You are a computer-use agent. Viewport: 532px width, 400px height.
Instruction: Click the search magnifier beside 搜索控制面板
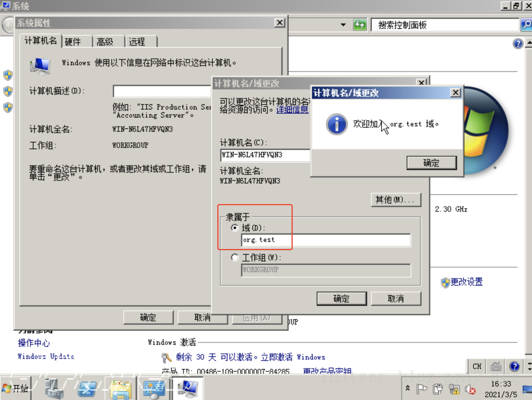point(526,24)
